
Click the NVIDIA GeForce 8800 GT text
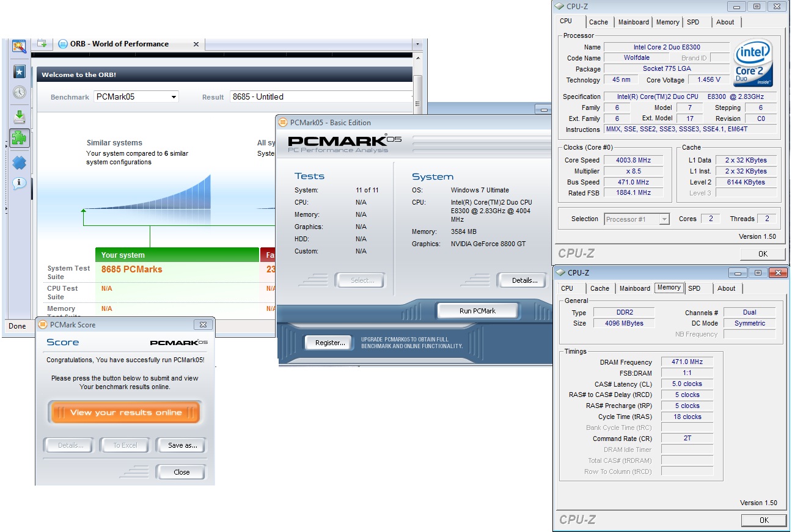coord(488,244)
